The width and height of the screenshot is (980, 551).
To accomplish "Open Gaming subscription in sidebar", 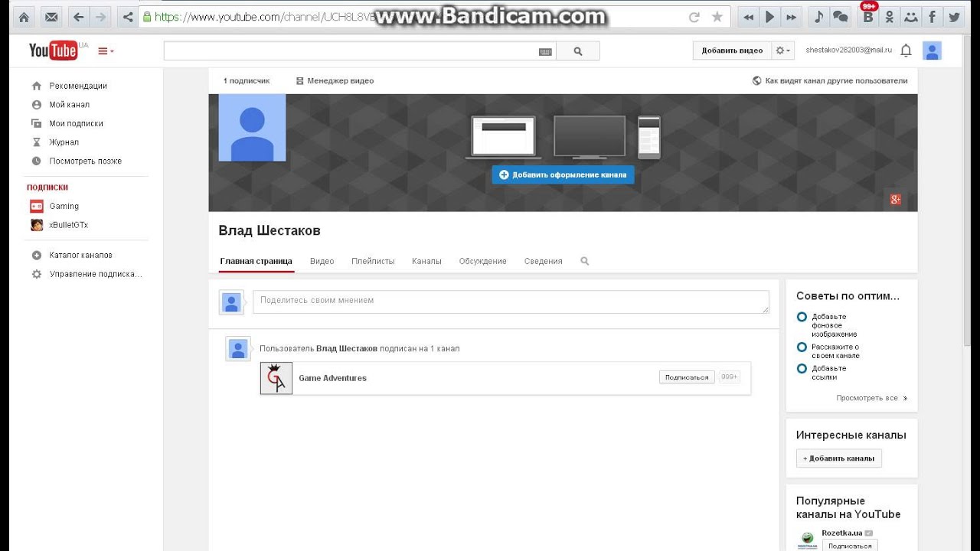I will pyautogui.click(x=64, y=206).
